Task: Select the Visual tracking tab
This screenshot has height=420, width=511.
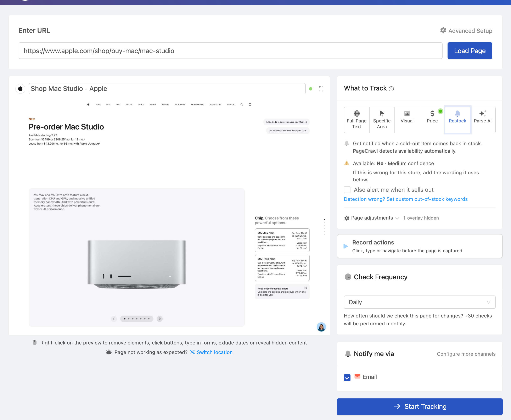Action: coord(407,120)
